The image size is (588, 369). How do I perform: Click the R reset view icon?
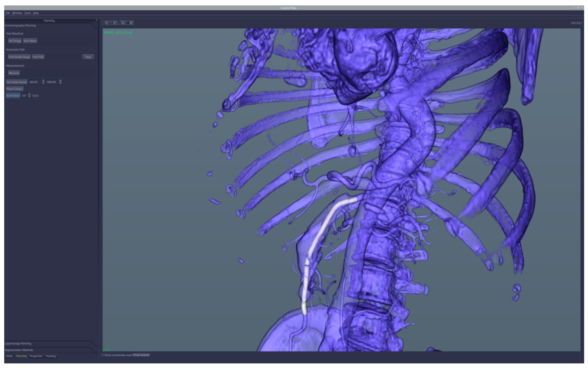click(130, 23)
